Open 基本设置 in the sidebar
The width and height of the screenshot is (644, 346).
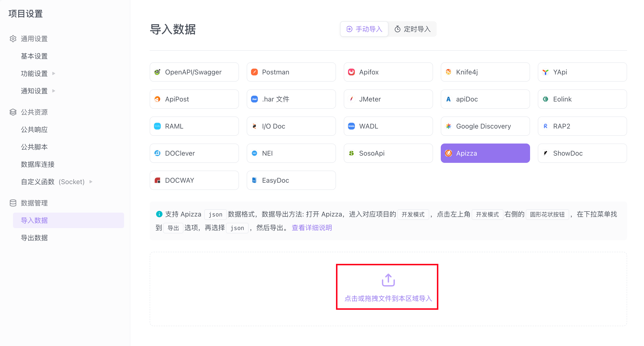point(34,56)
